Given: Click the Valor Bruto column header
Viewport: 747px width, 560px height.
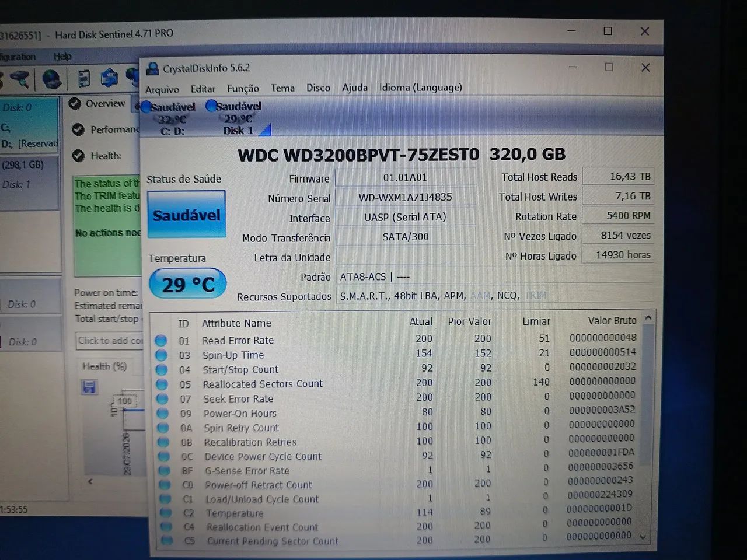Looking at the screenshot, I should [612, 321].
